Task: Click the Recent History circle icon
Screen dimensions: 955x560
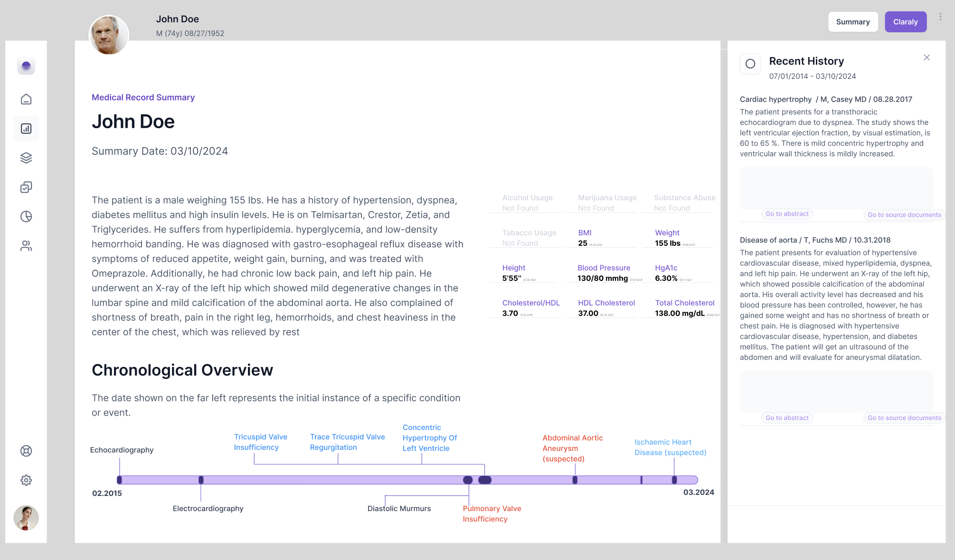Action: pyautogui.click(x=750, y=64)
